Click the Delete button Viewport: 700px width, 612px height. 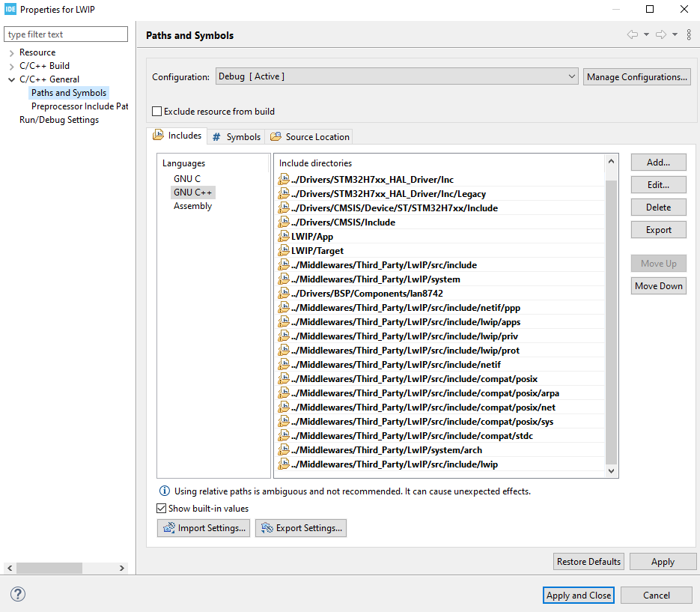coord(659,207)
